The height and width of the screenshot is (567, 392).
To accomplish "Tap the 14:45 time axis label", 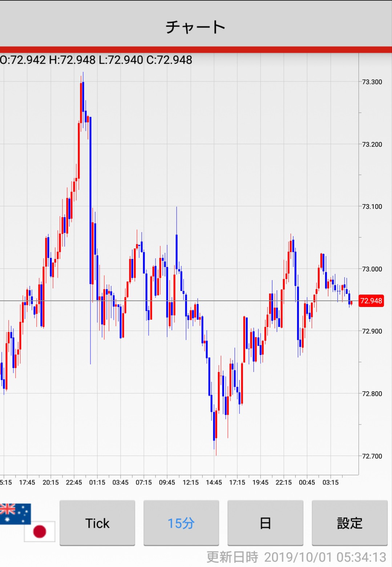I will [214, 482].
